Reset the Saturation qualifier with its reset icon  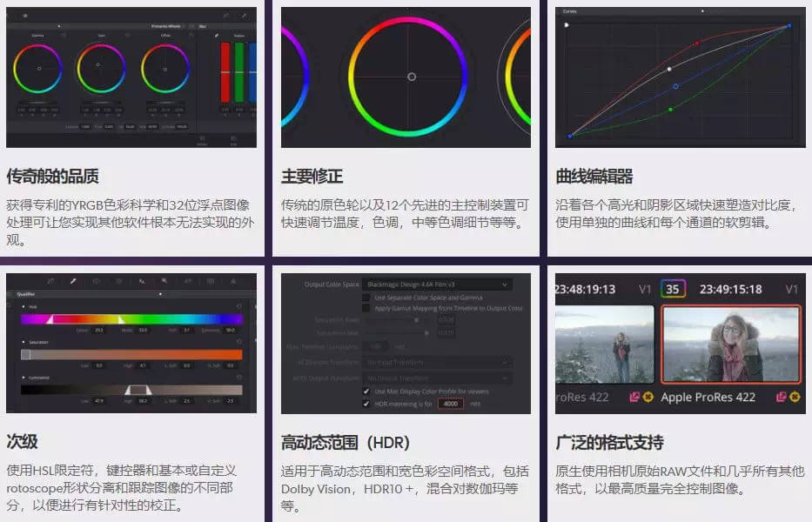239,342
